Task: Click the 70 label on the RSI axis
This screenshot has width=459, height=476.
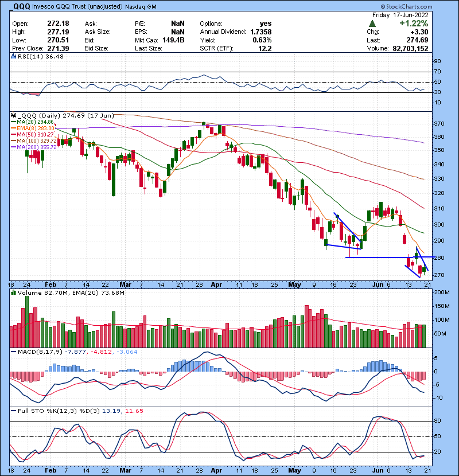Action: coord(437,72)
